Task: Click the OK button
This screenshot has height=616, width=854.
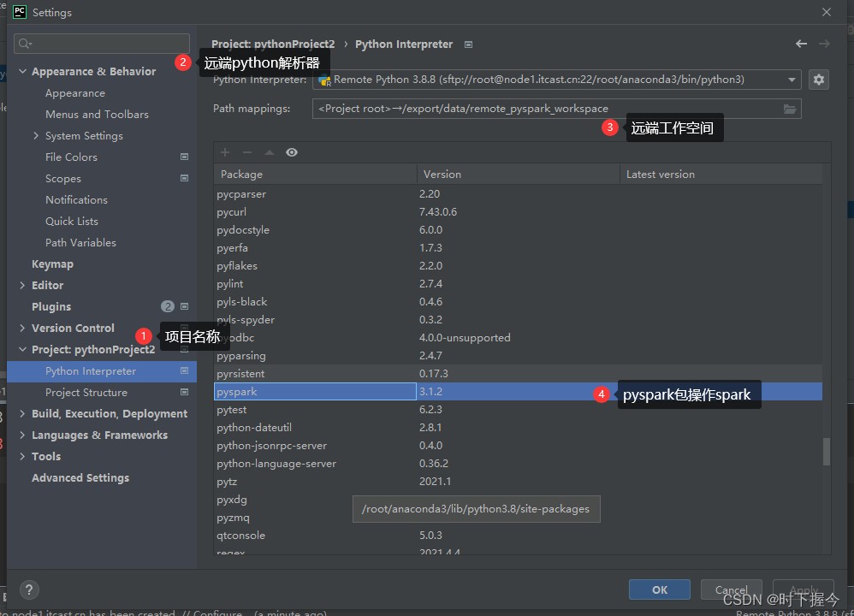Action: (x=660, y=589)
